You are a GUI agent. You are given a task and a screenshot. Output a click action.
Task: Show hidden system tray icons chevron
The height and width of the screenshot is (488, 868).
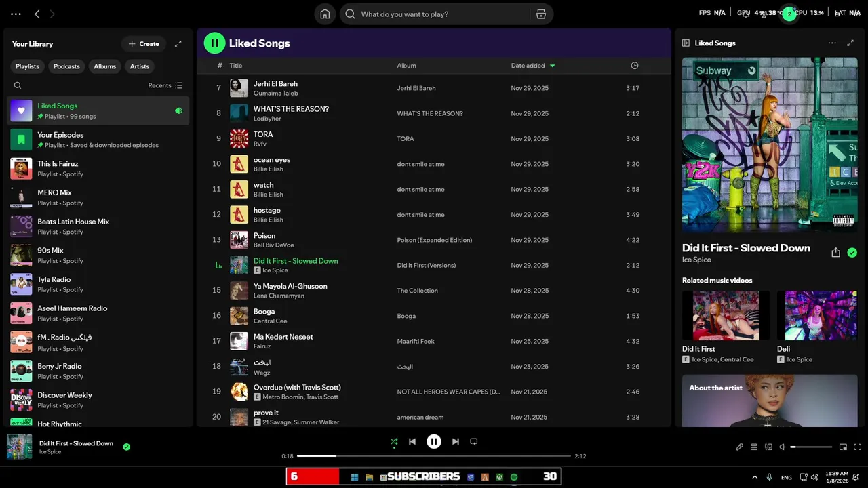(x=755, y=477)
